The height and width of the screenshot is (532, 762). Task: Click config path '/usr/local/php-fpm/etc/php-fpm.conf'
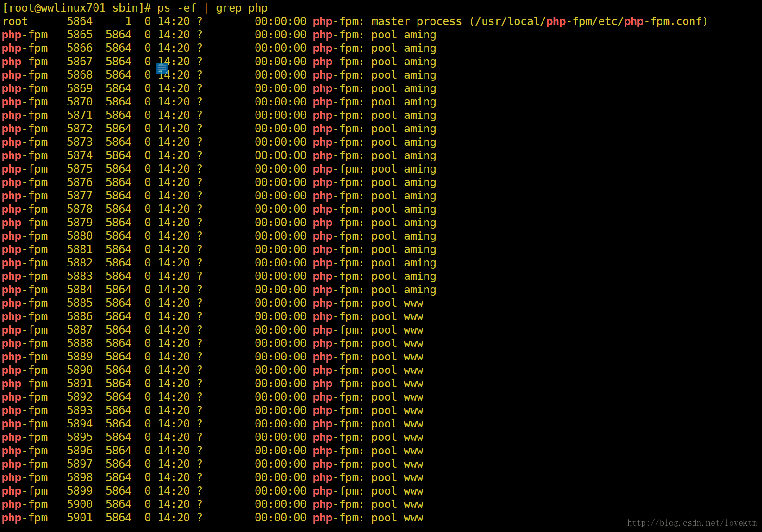point(588,21)
